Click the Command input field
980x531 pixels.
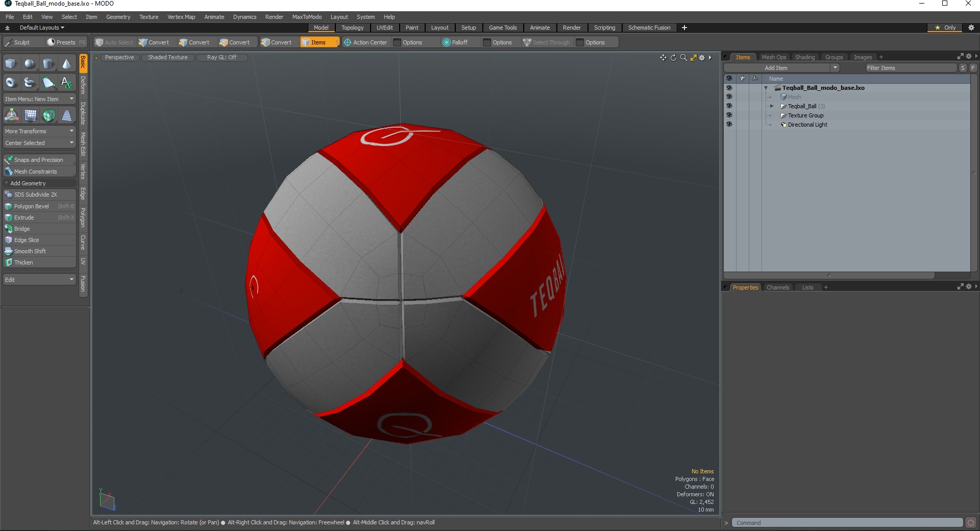point(847,522)
